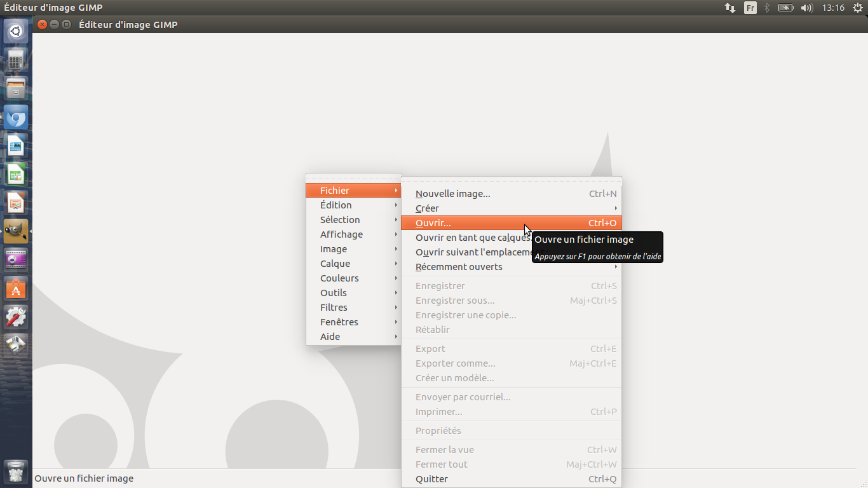This screenshot has width=868, height=488.
Task: Open the Aide help submenu
Action: (x=353, y=337)
